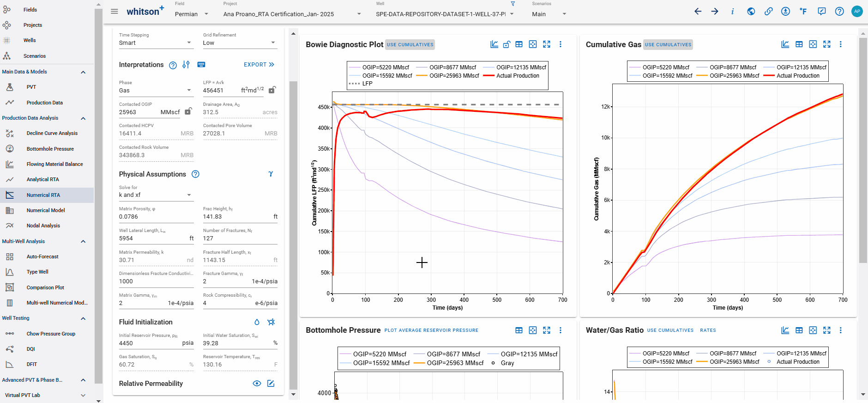Toggle Bowie plot axis unlock icon
This screenshot has height=403, width=868.
[x=506, y=44]
